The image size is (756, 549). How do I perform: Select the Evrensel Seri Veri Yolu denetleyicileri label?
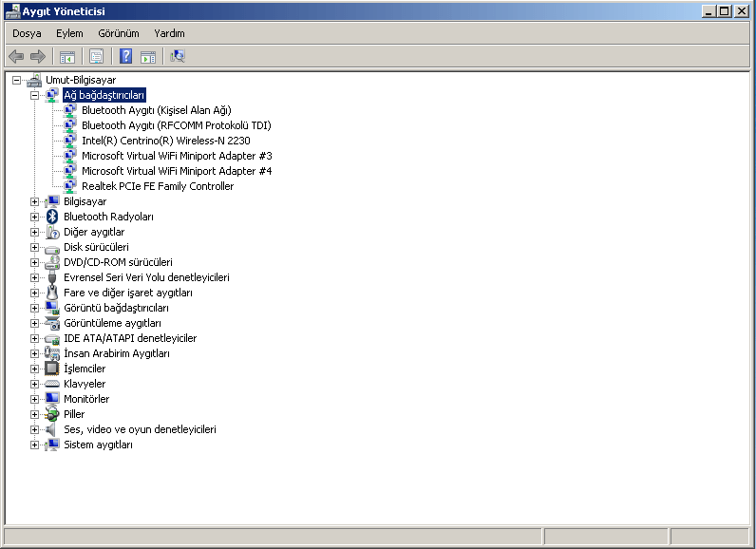[x=146, y=277]
